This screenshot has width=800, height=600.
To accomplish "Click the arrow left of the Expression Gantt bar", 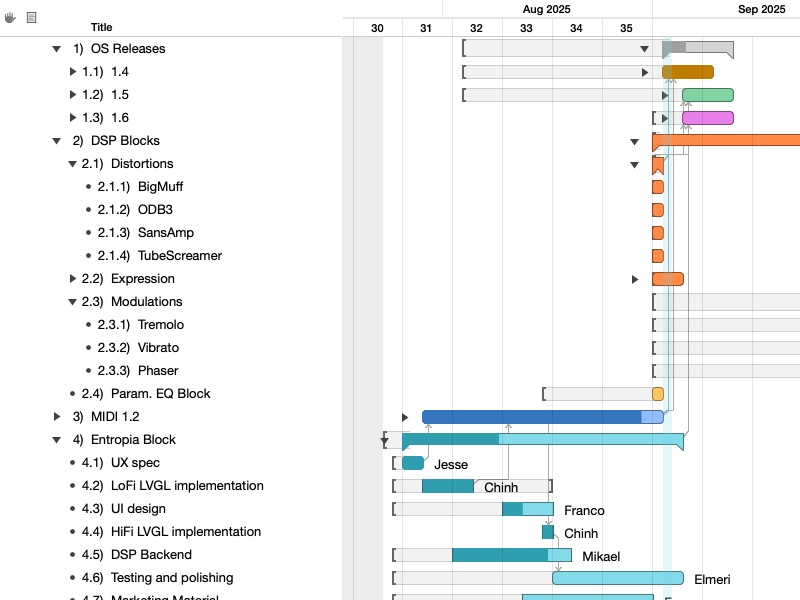I will [x=635, y=279].
